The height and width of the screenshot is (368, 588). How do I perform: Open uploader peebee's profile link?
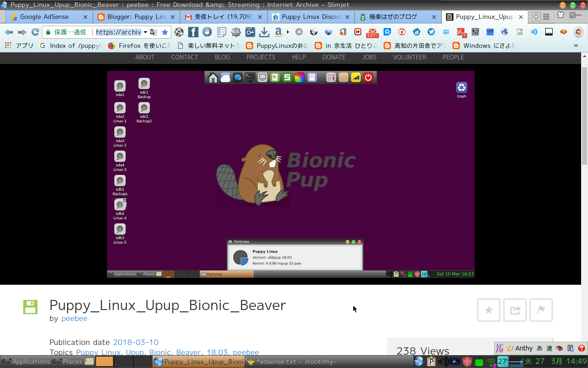coord(74,318)
